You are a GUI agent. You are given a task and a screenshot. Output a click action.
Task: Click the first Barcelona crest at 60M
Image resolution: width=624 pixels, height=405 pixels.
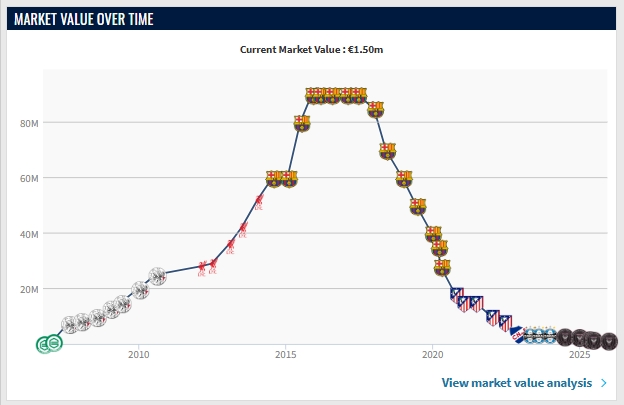[x=274, y=178]
